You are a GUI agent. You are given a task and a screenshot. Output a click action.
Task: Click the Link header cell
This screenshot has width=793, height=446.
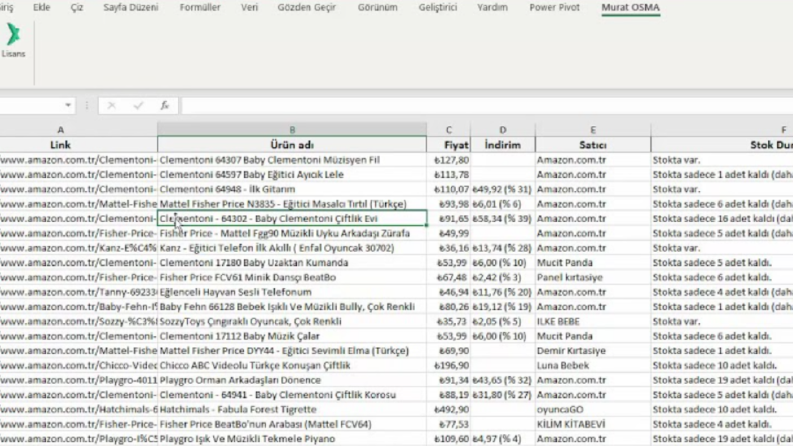[60, 145]
